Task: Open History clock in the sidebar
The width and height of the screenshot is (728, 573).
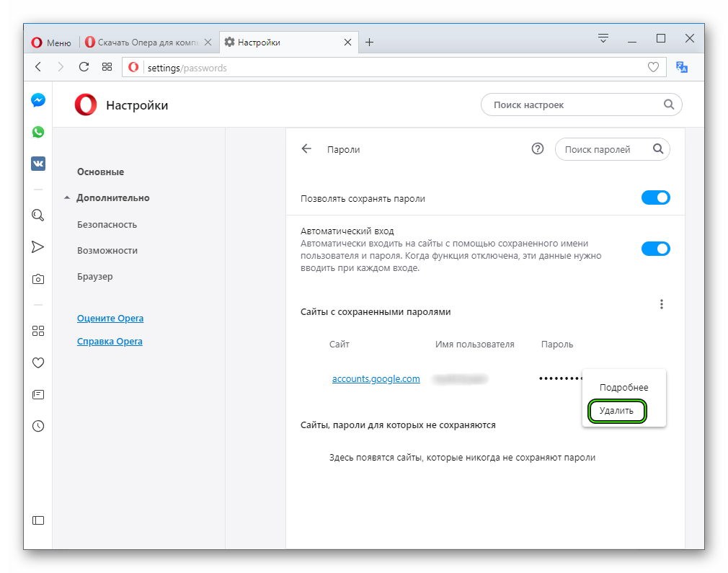Action: [x=38, y=426]
